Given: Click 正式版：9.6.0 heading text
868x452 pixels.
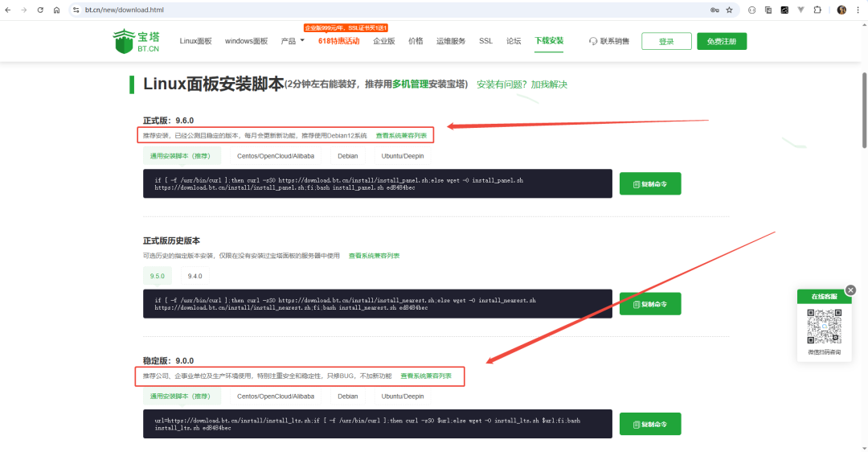Looking at the screenshot, I should click(168, 121).
